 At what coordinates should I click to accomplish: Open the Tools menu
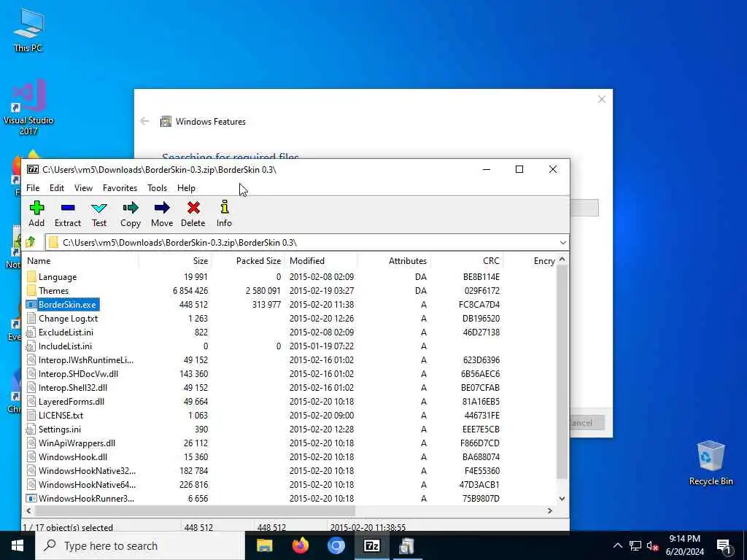point(158,188)
